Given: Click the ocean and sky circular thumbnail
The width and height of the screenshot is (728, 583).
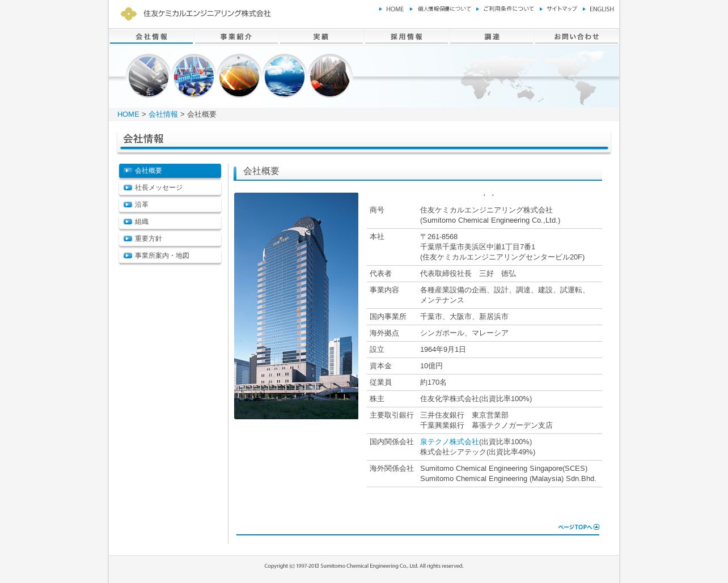Looking at the screenshot, I should [284, 76].
